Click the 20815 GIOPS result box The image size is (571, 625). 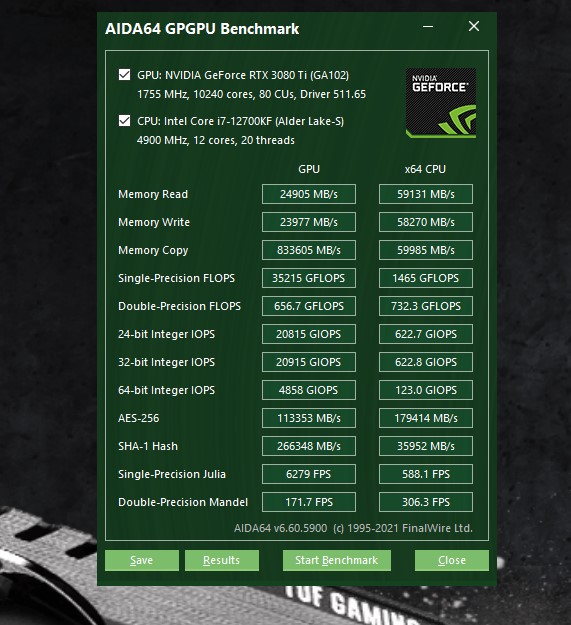coord(309,334)
